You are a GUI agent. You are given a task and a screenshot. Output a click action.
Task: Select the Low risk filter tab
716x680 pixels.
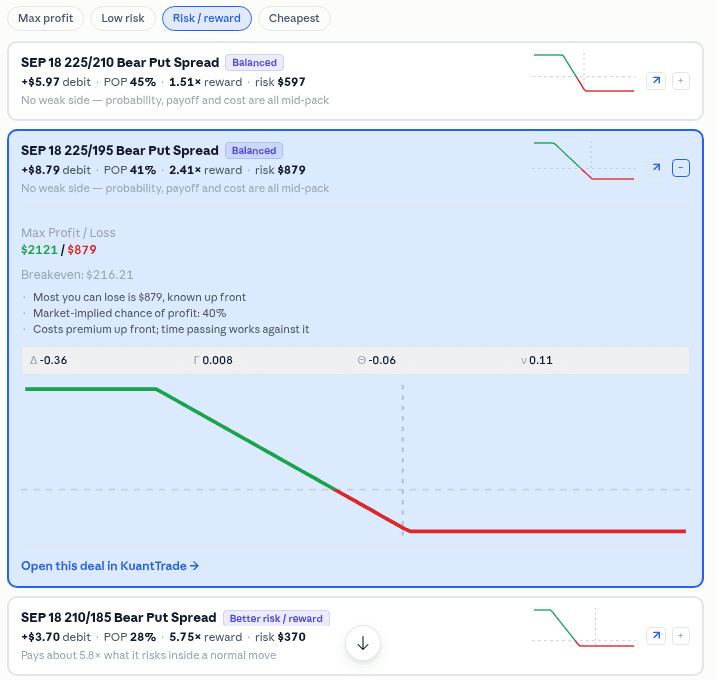pos(122,18)
